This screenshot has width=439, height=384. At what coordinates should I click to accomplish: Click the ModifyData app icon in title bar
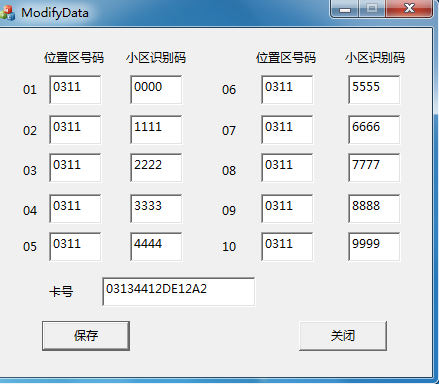tap(7, 13)
